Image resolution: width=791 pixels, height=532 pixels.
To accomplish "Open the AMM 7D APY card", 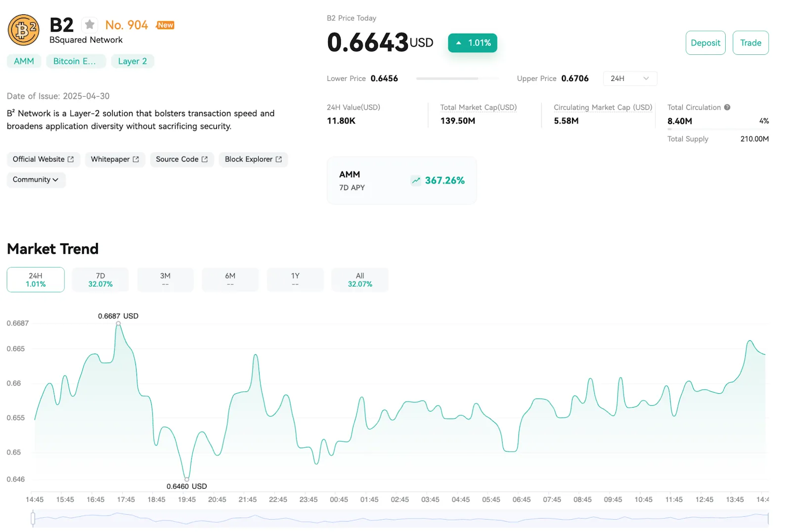I will (x=402, y=181).
